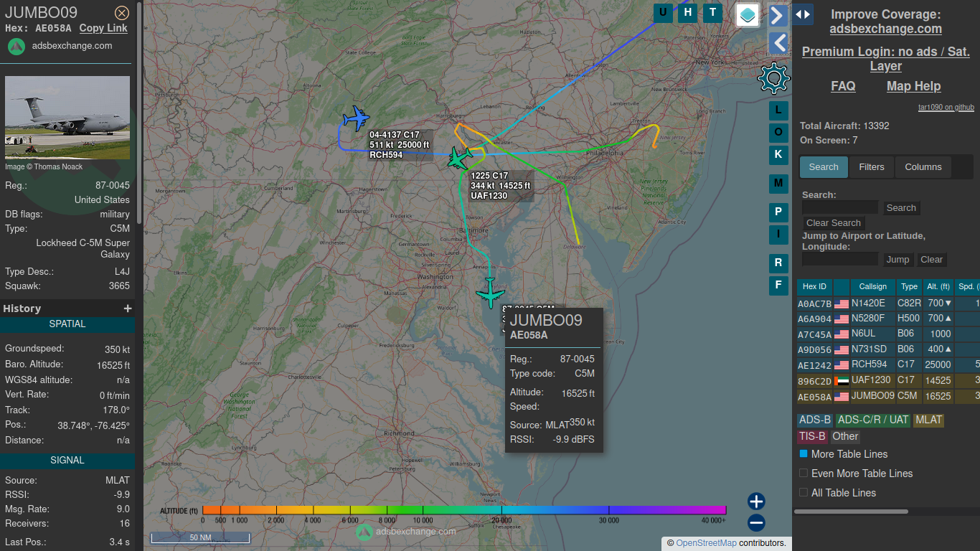Select the UAF1230 green aircraft icon
Screen dimensions: 980x551
(460, 158)
